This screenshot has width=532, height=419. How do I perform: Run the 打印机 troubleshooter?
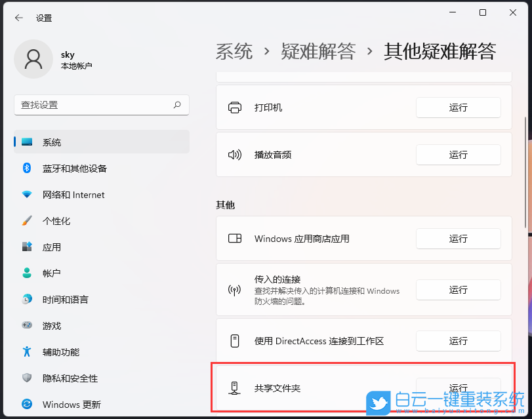click(x=458, y=108)
